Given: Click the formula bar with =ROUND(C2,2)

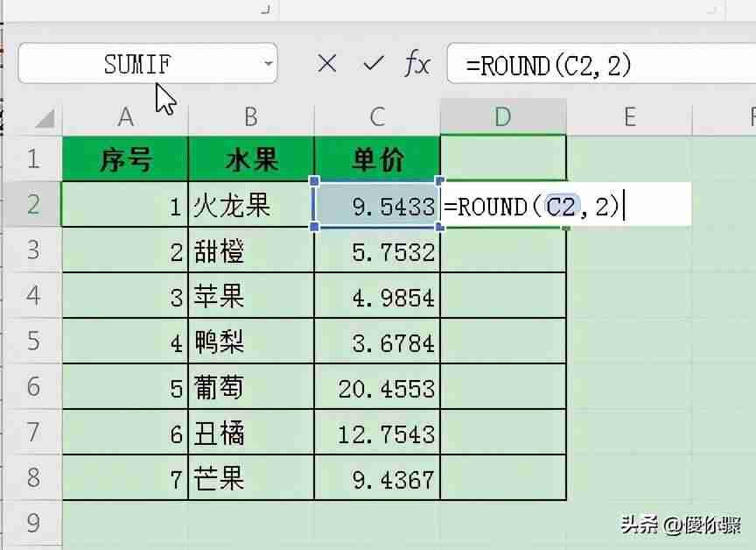Looking at the screenshot, I should click(601, 63).
